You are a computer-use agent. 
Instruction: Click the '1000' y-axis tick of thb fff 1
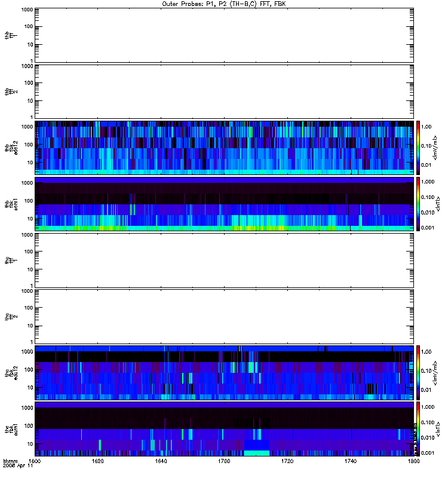point(27,10)
